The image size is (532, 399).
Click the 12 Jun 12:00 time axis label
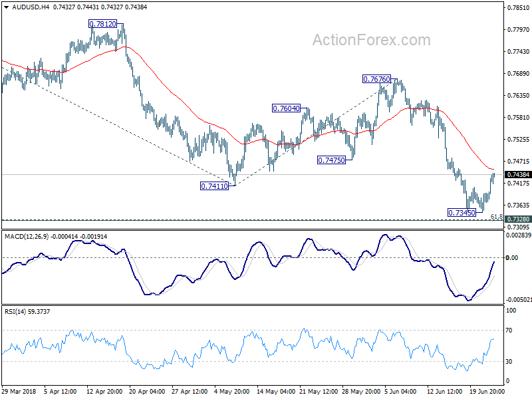click(444, 392)
